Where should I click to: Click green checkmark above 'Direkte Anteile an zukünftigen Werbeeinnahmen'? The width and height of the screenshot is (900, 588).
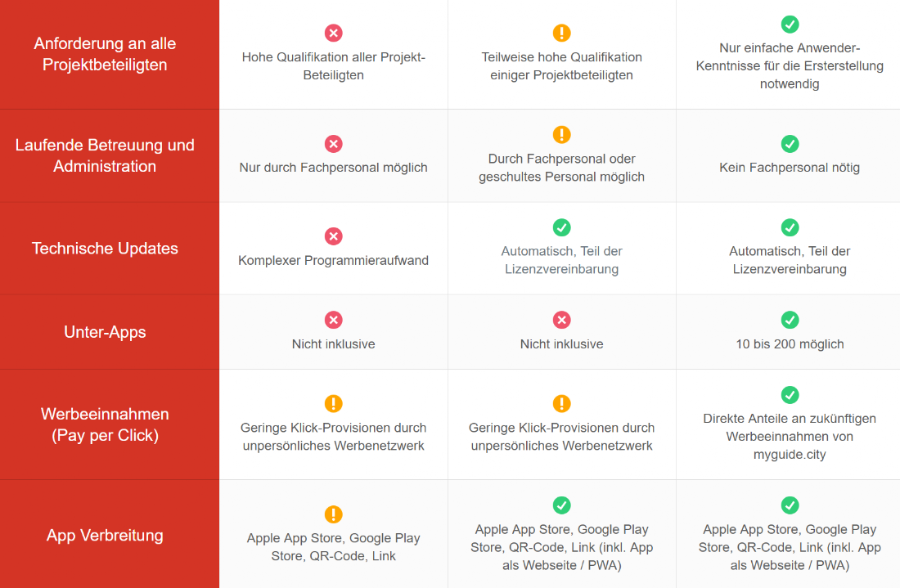pos(790,395)
